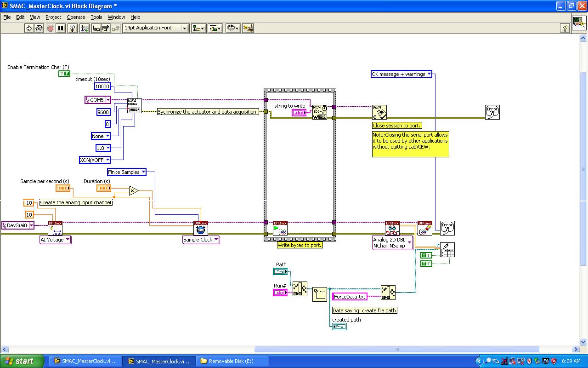The height and width of the screenshot is (368, 588).
Task: Select the Multiply function node
Action: click(x=134, y=190)
